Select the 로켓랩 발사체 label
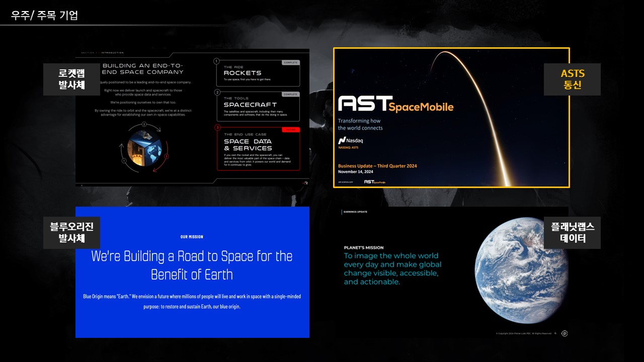644x362 pixels. click(x=71, y=79)
